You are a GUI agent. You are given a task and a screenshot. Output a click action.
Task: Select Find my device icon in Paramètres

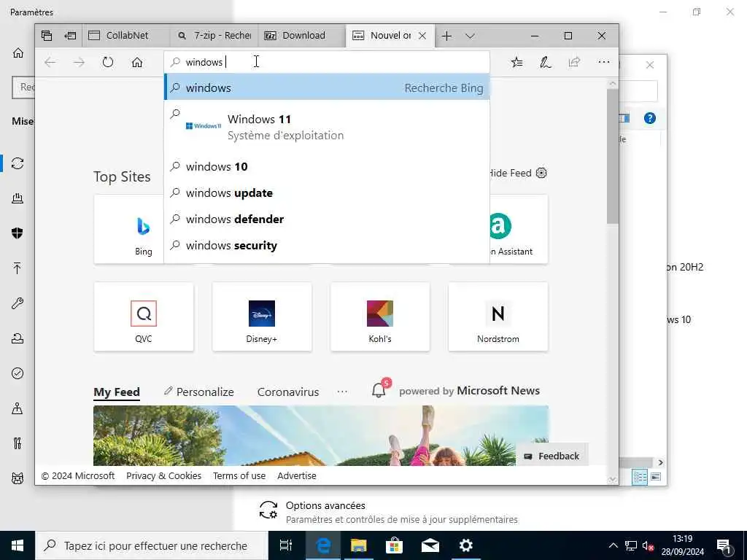18,408
